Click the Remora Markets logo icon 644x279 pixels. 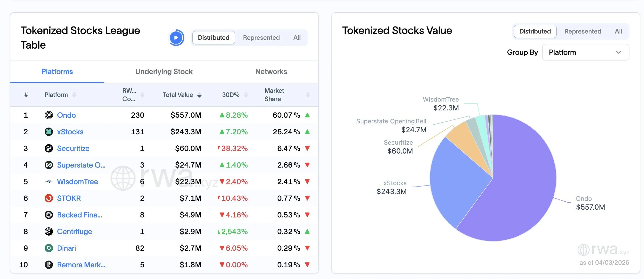tap(49, 265)
